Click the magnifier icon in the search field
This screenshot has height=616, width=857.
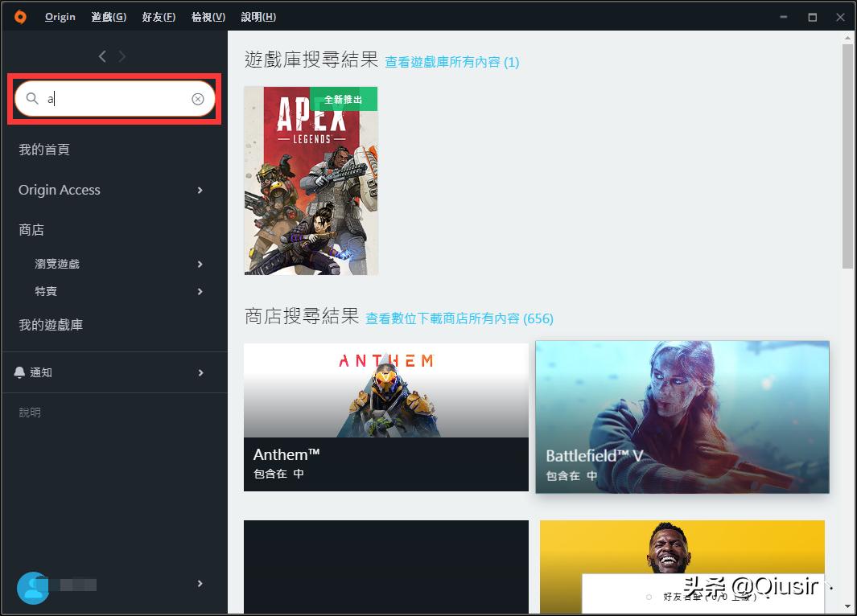pyautogui.click(x=32, y=98)
